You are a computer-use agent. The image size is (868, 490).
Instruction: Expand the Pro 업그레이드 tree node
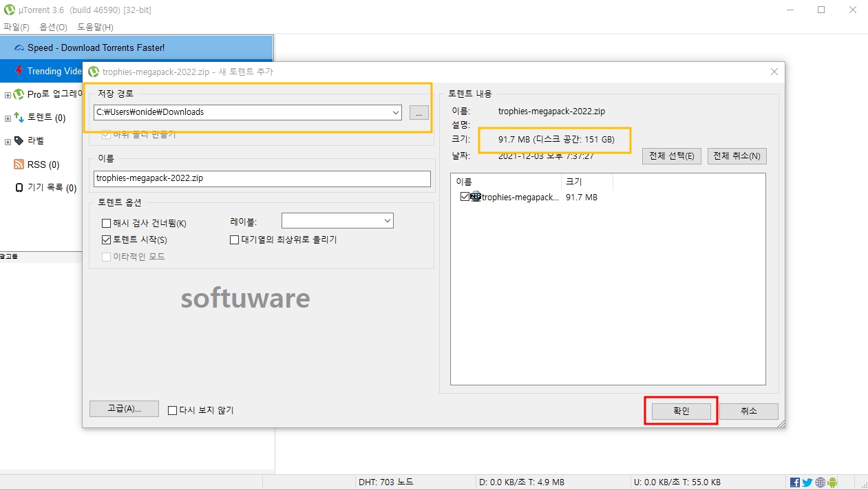[8, 95]
